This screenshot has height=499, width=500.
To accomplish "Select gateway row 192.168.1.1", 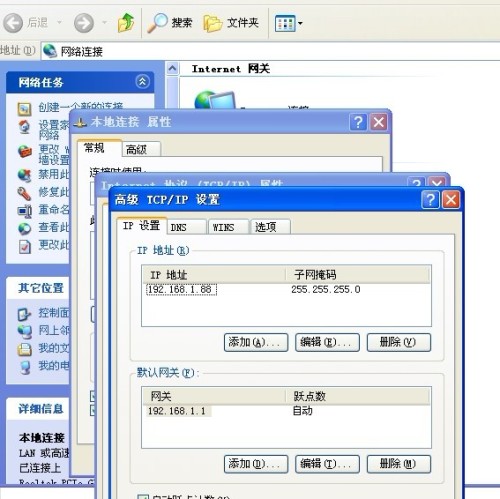I will click(178, 411).
